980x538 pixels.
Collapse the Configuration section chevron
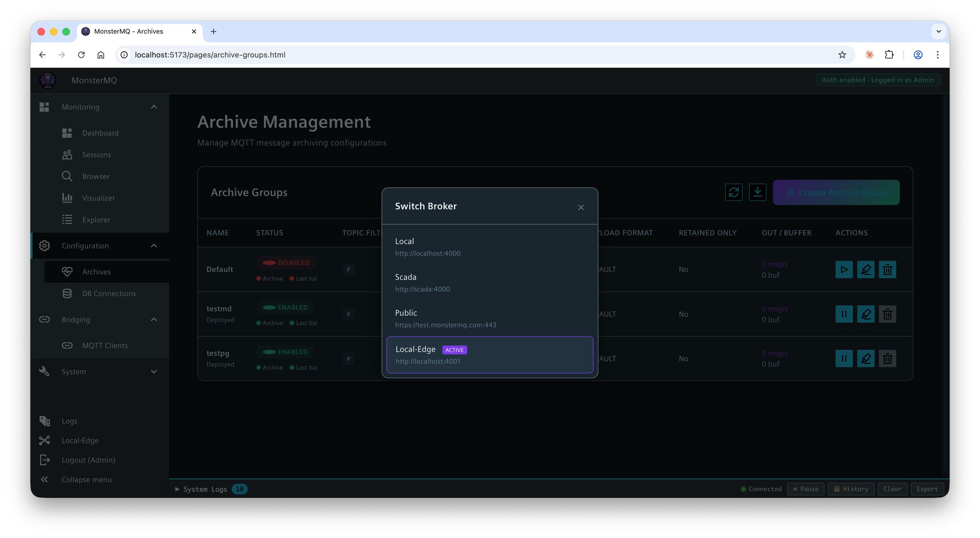pyautogui.click(x=154, y=246)
